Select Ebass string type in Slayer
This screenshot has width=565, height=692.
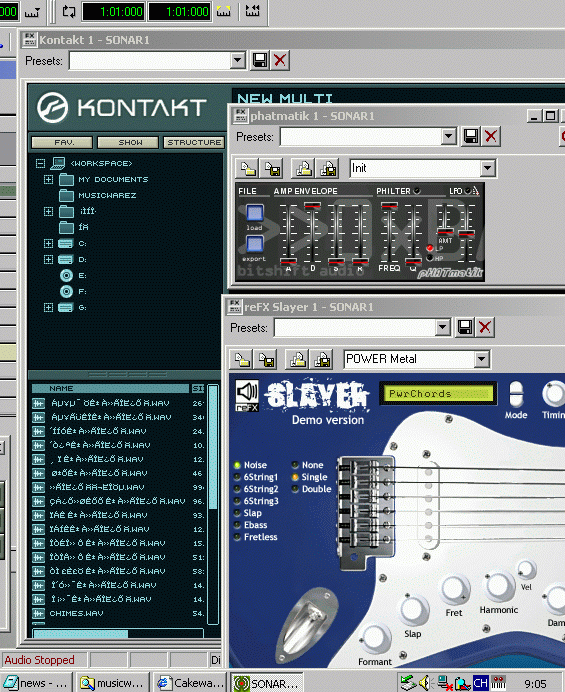[x=251, y=525]
